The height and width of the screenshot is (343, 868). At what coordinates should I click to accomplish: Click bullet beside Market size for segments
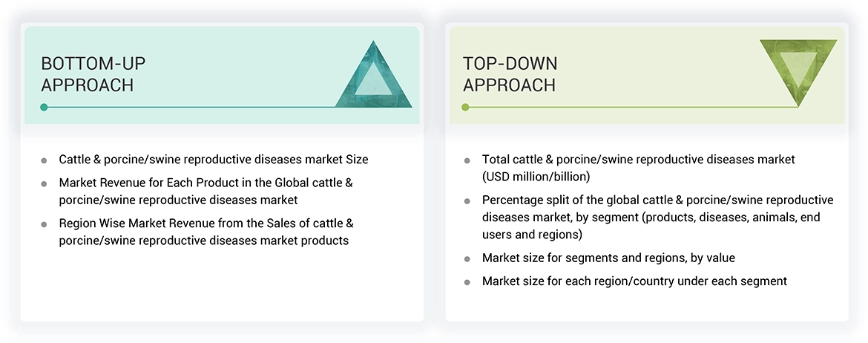pos(467,259)
